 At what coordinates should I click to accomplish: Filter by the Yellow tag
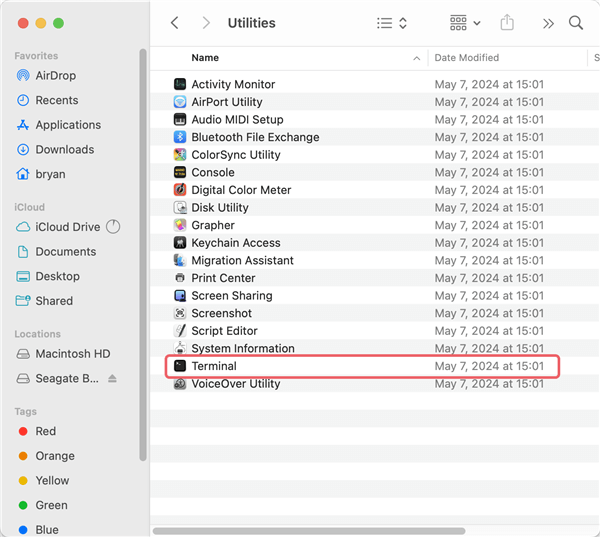(44, 480)
